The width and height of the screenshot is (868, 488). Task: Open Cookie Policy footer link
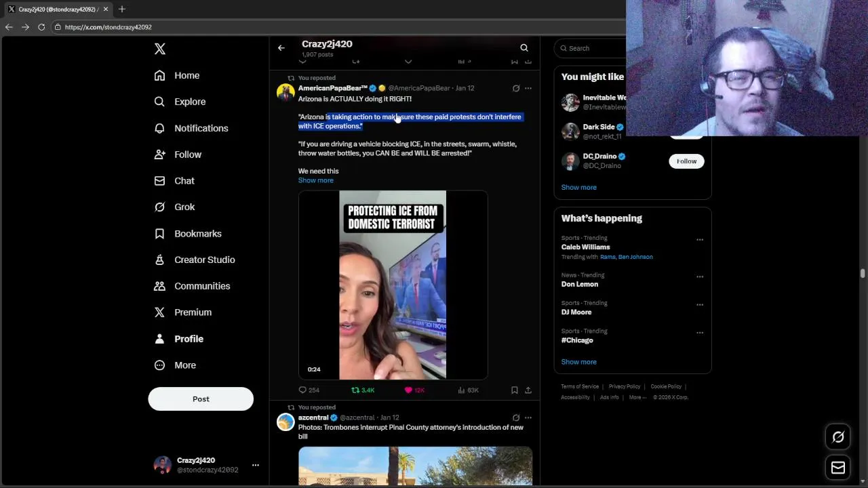click(666, 386)
